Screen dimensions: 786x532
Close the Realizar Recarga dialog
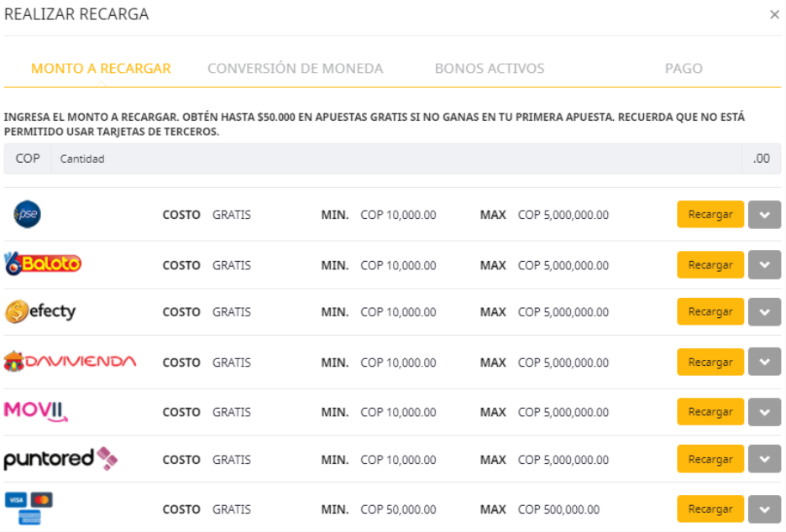click(x=774, y=14)
